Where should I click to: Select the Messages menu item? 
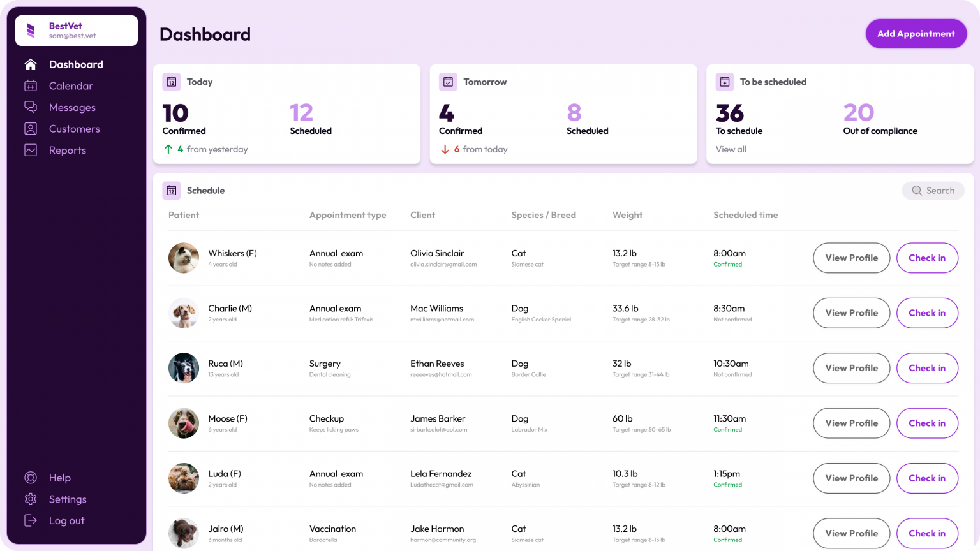point(72,107)
